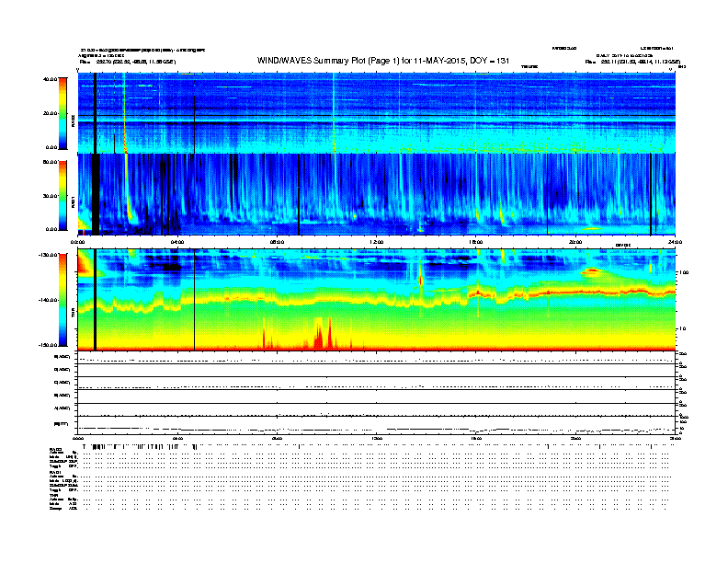The image size is (728, 563).
Task: Click the Rsw position text at top left
Action: click(x=128, y=62)
